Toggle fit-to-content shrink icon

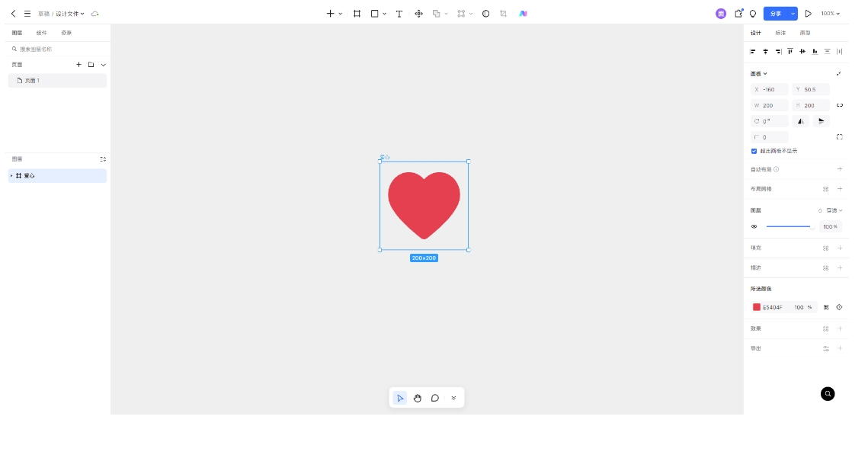click(839, 74)
